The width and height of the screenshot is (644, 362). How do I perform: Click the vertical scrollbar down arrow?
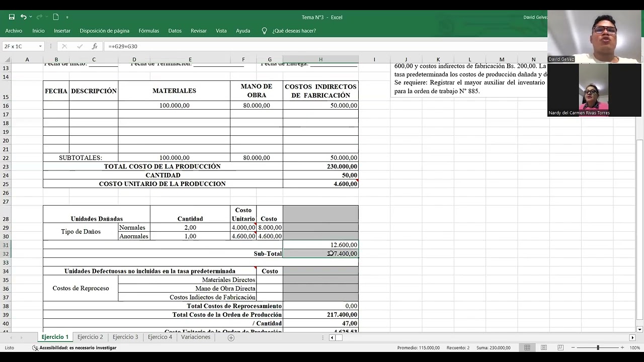tap(639, 329)
